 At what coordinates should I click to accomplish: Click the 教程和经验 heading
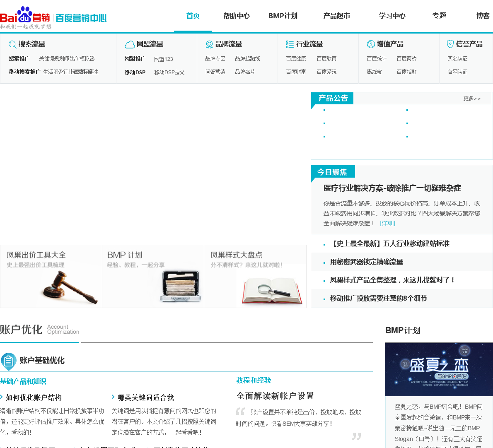point(254,380)
